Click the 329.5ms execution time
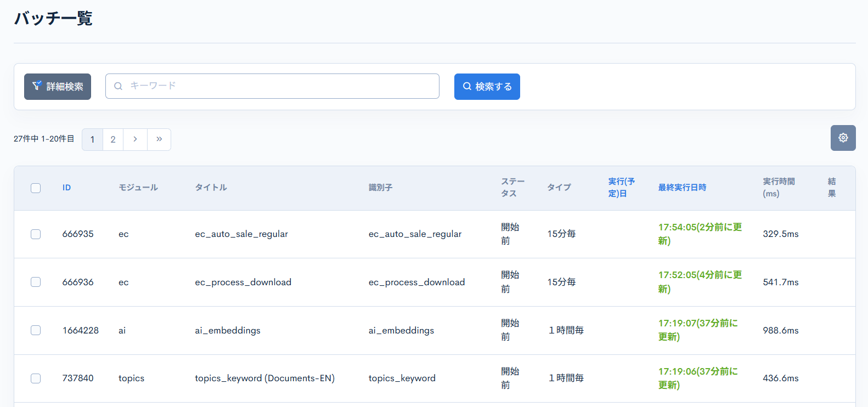The height and width of the screenshot is (407, 868). [x=781, y=234]
